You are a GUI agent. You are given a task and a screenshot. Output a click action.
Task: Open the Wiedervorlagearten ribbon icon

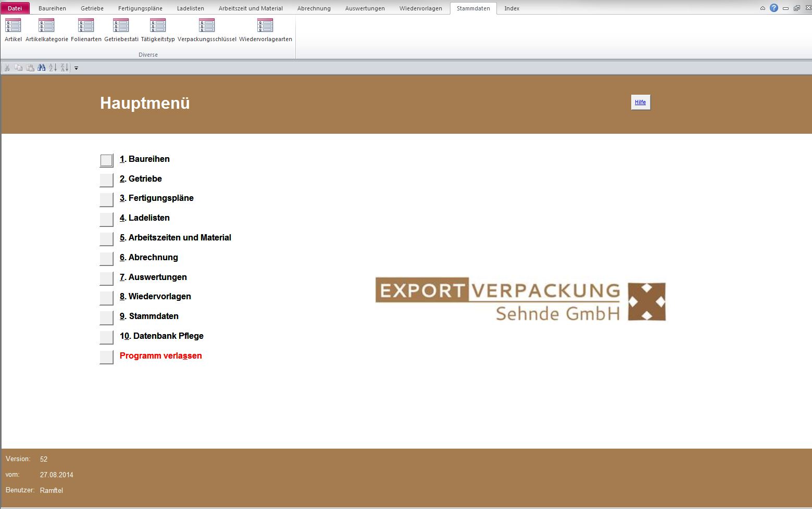265,30
